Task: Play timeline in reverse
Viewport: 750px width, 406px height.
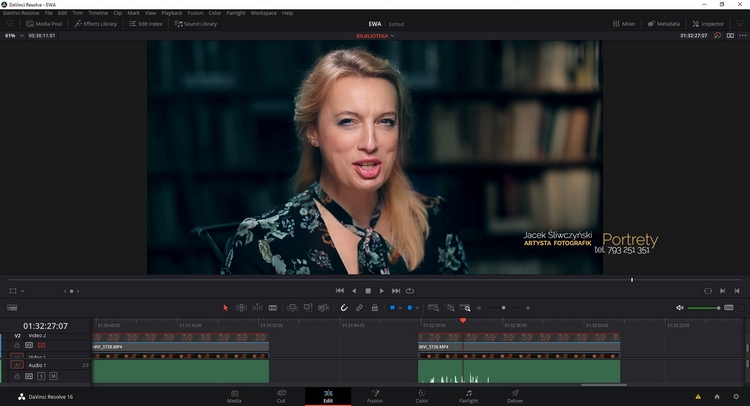Action: point(354,291)
